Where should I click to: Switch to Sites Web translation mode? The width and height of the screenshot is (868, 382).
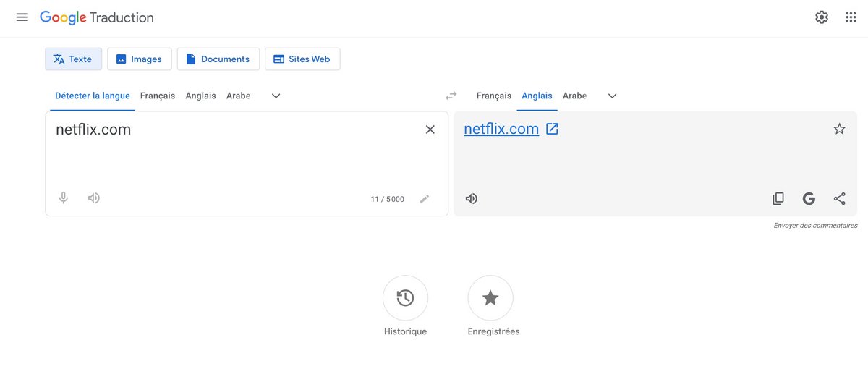pos(302,59)
